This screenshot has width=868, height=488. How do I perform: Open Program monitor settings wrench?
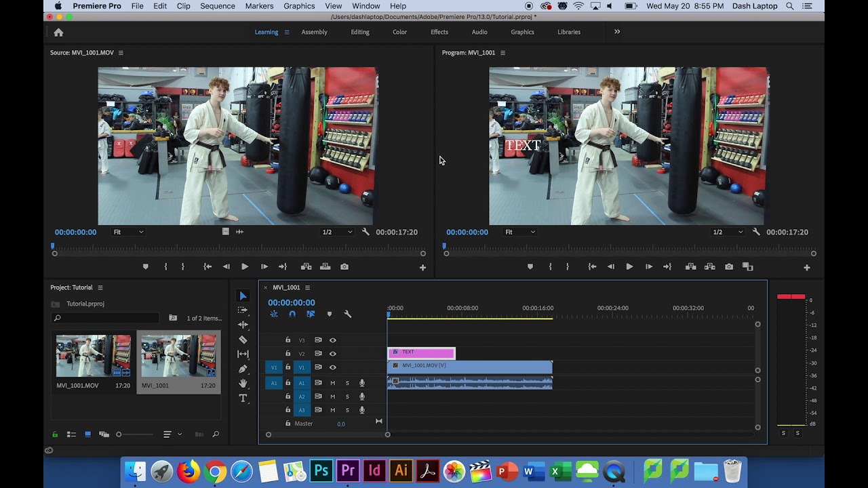[756, 232]
